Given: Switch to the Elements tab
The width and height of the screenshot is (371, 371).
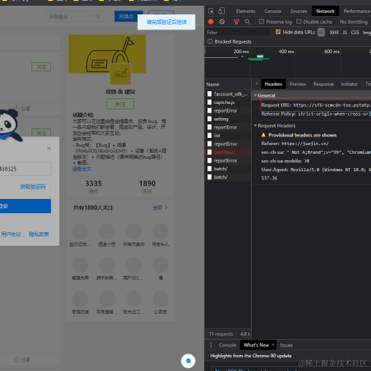Looking at the screenshot, I should 246,11.
